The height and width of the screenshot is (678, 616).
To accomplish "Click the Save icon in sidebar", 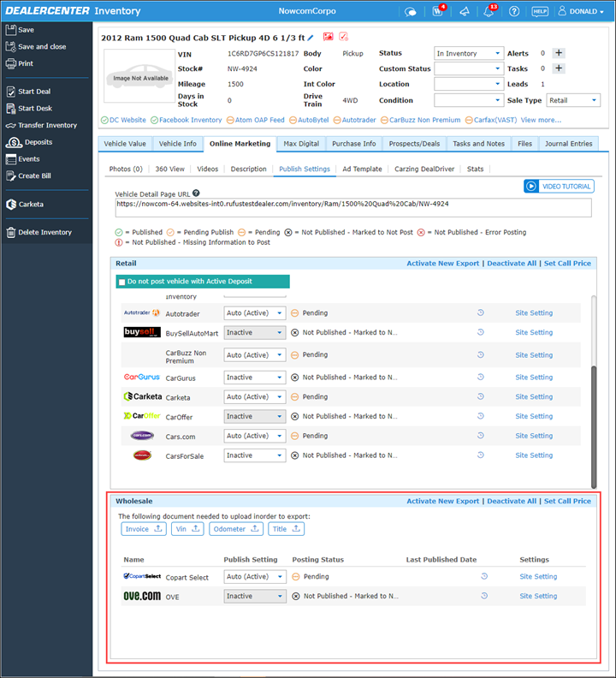I will click(x=11, y=30).
